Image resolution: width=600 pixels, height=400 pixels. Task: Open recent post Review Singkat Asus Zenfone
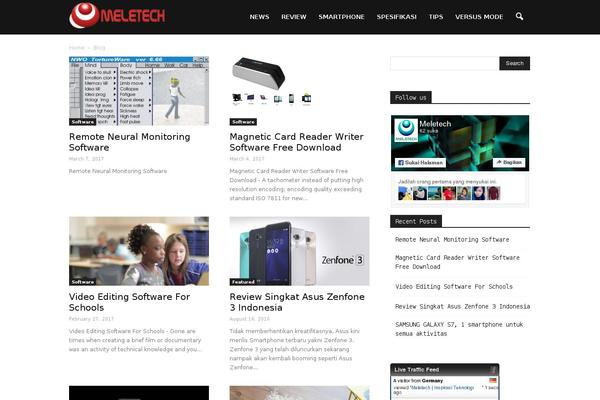(462, 307)
